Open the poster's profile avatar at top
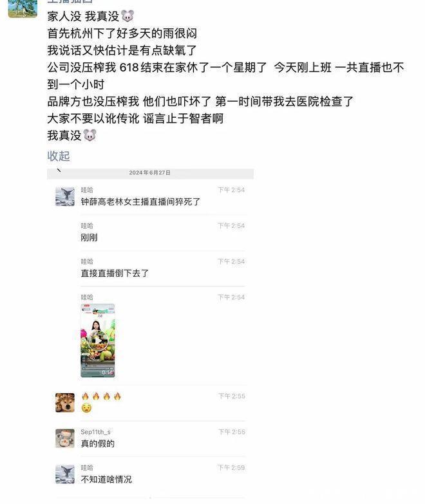This screenshot has height=504, width=425. 23,8
